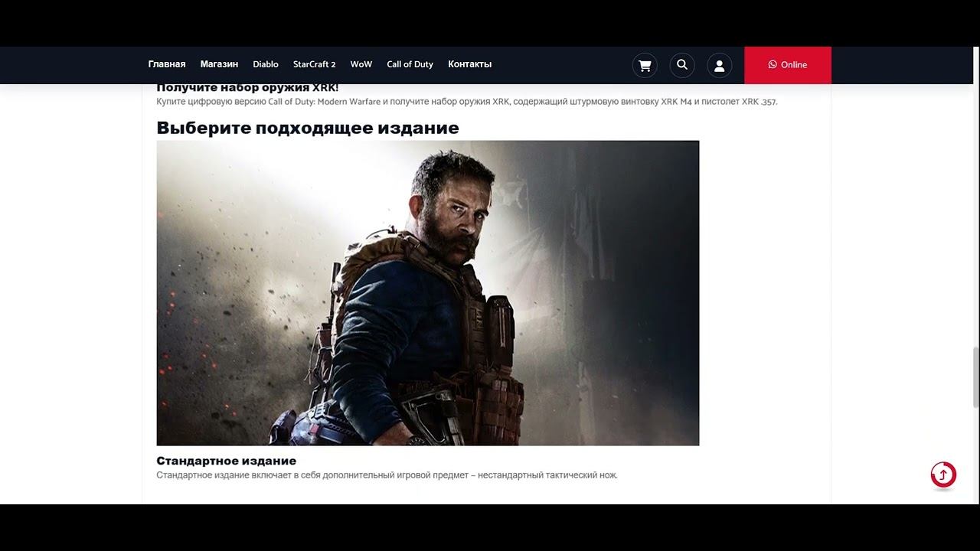Image resolution: width=980 pixels, height=551 pixels.
Task: Open the Магазин menu item
Action: (219, 64)
